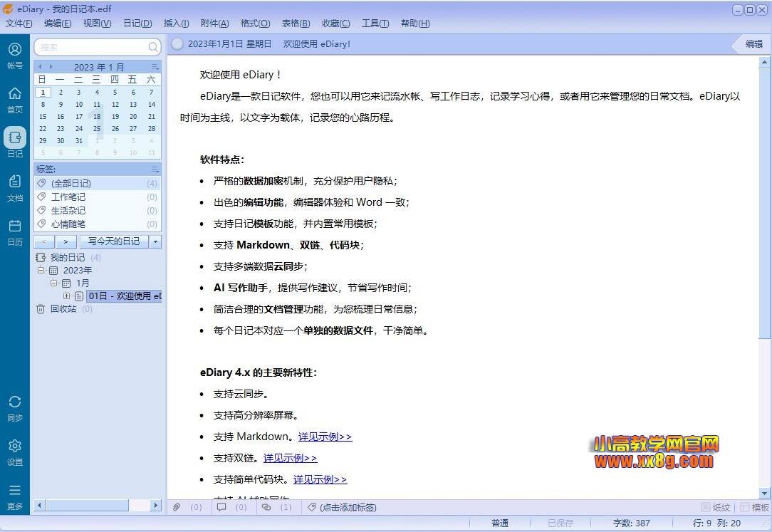Click the editor scroll down arrow
The width and height of the screenshot is (772, 532).
coord(764,493)
